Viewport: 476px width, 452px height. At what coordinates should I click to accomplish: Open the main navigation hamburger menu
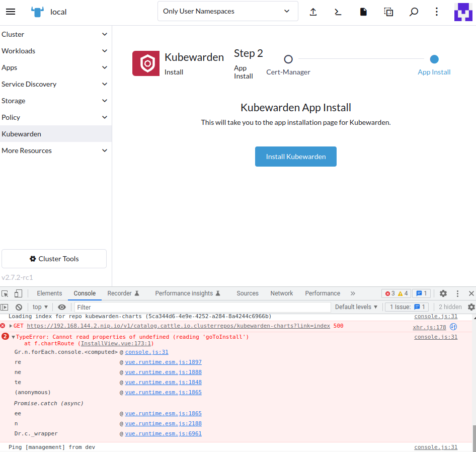click(x=11, y=12)
